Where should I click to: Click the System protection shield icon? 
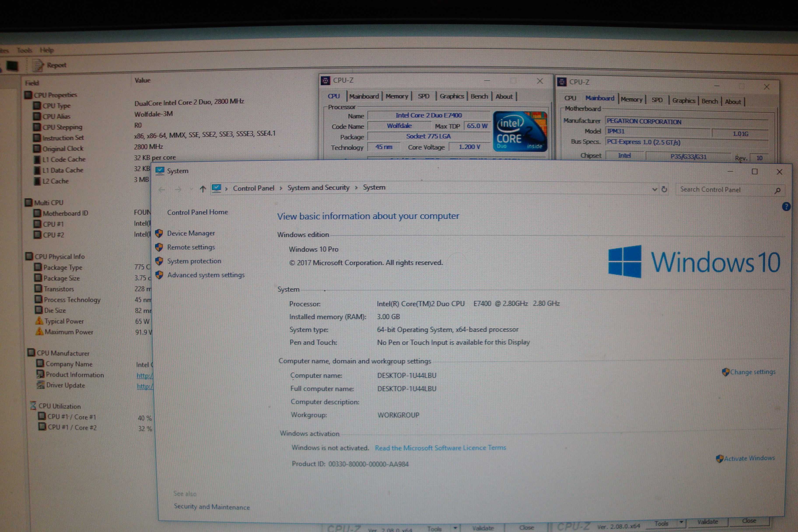(159, 261)
